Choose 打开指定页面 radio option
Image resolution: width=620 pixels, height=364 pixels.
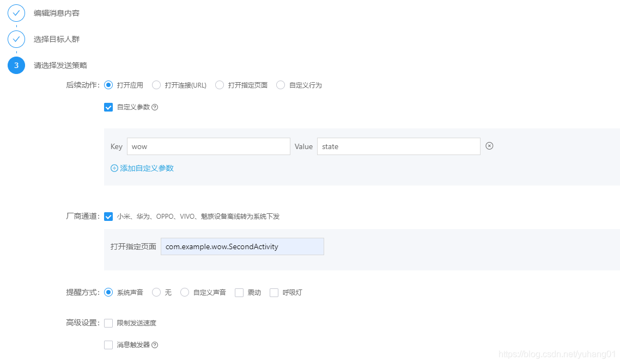pyautogui.click(x=220, y=85)
